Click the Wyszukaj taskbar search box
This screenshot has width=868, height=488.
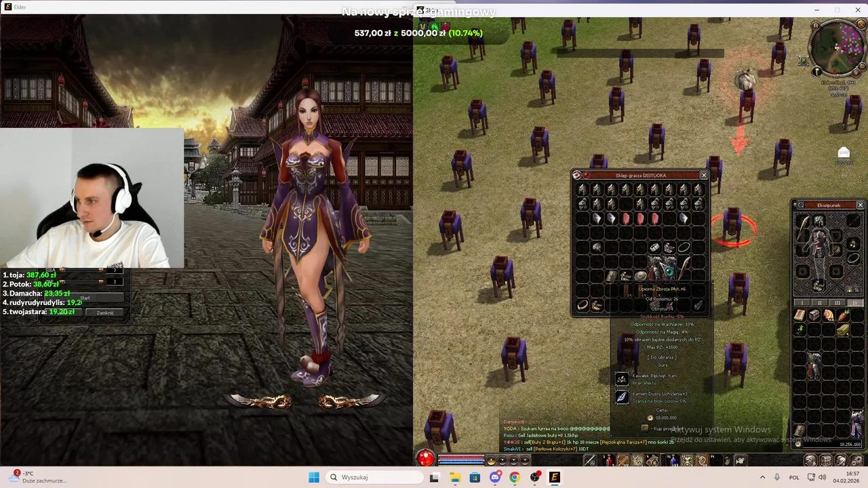(374, 477)
